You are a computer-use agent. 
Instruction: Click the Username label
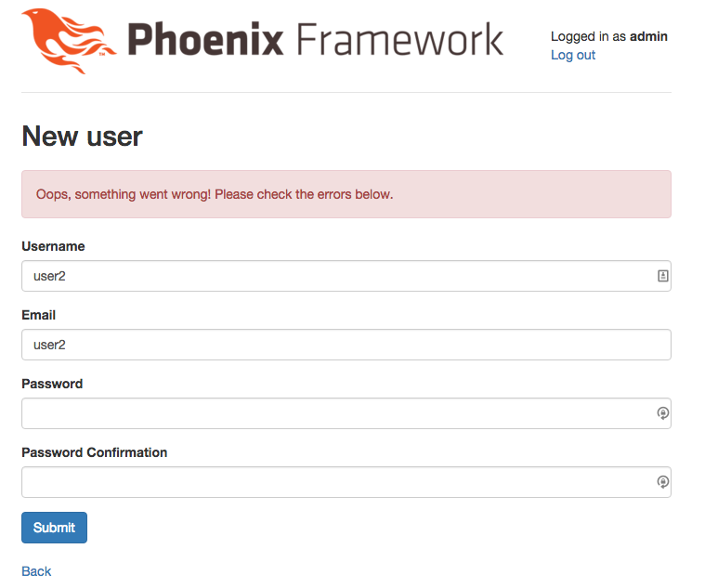tap(53, 246)
